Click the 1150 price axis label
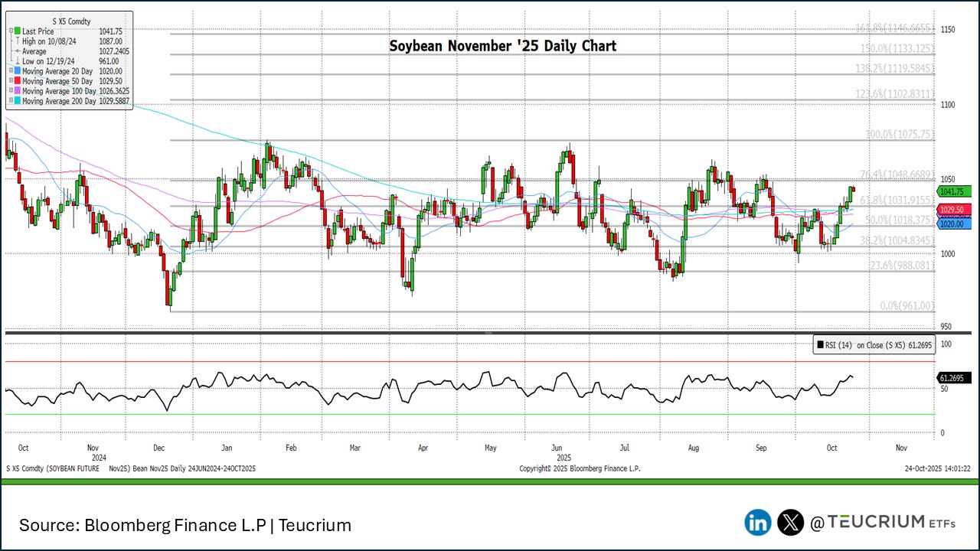980x551 pixels. click(x=948, y=29)
